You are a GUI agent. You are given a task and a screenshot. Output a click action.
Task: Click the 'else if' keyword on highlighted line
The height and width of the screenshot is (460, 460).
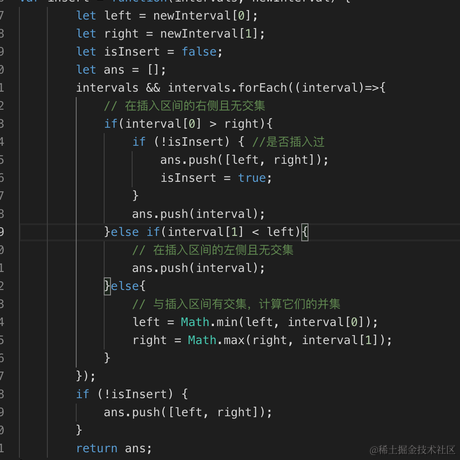click(x=135, y=232)
